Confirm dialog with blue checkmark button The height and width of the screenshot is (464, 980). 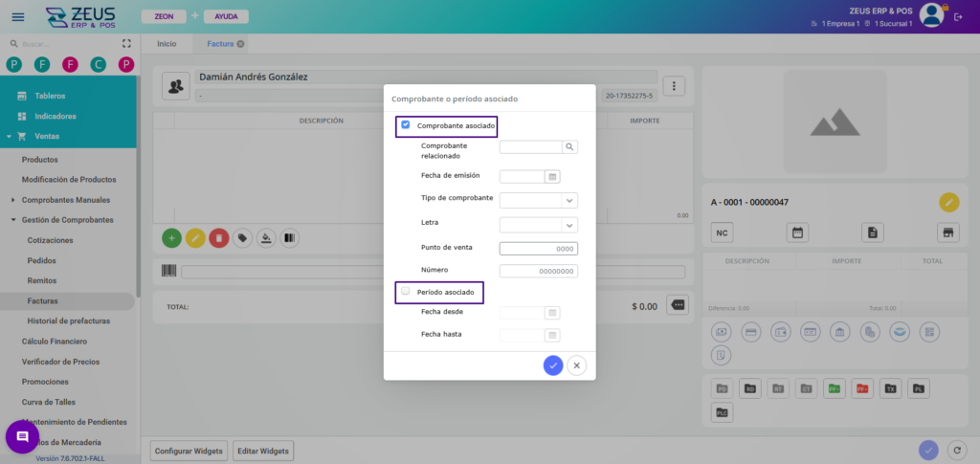click(552, 365)
